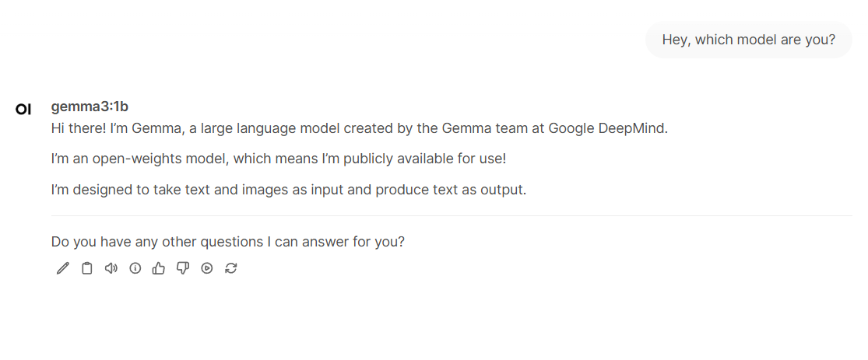The width and height of the screenshot is (868, 360).
Task: Continue the response with the play-circle icon
Action: click(x=207, y=268)
